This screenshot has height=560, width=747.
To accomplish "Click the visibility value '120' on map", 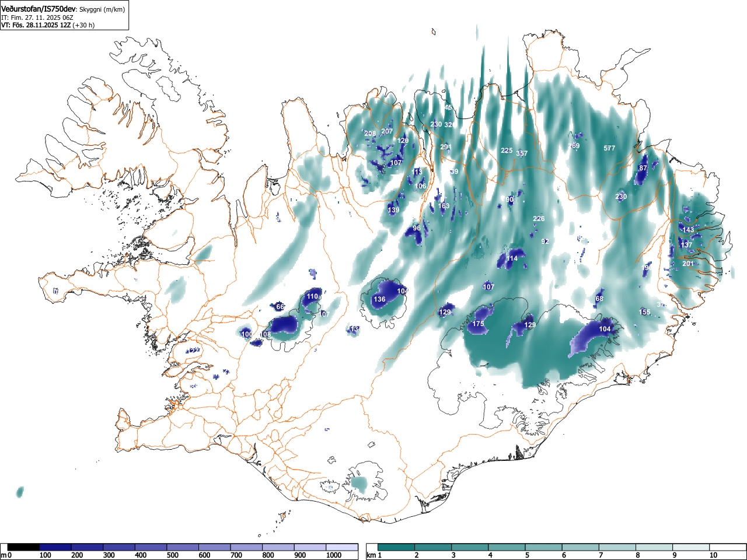I will coord(403,141).
